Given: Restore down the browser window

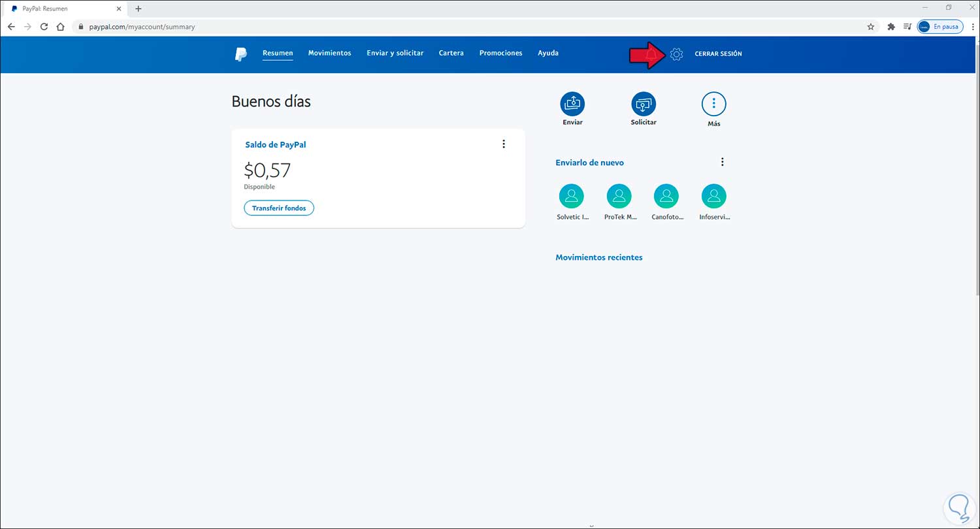Looking at the screenshot, I should point(949,8).
